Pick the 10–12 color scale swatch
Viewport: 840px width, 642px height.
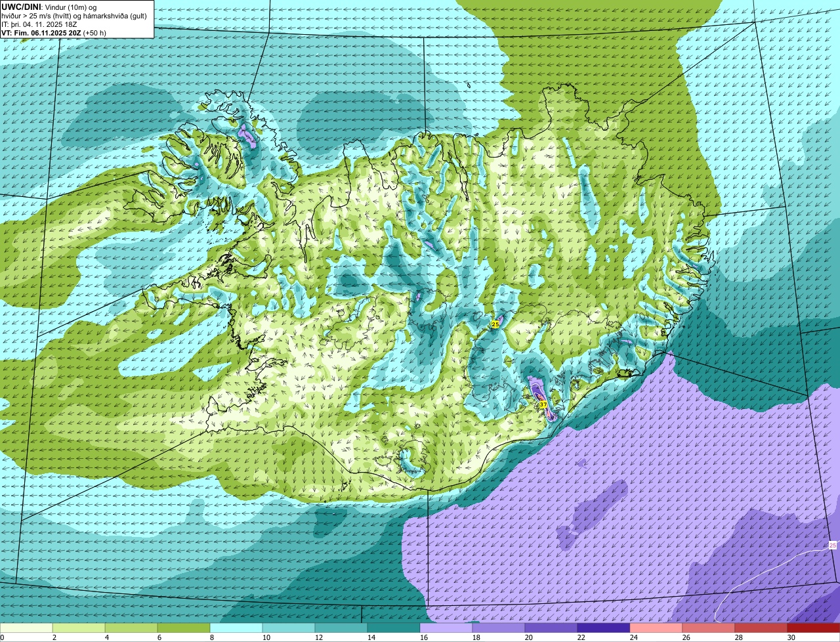coord(289,628)
